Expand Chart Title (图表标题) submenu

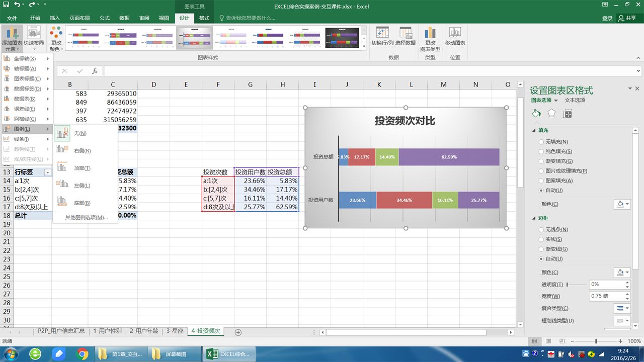[x=27, y=79]
